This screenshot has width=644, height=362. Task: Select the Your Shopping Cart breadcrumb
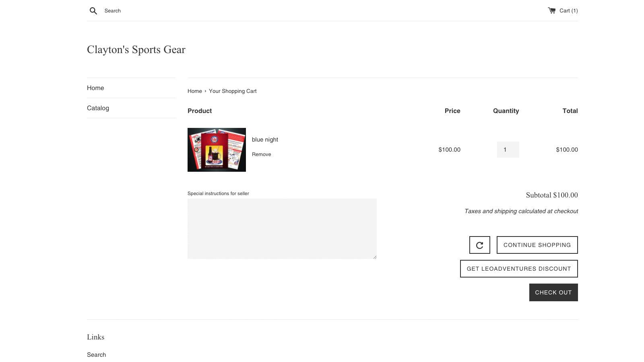(233, 91)
